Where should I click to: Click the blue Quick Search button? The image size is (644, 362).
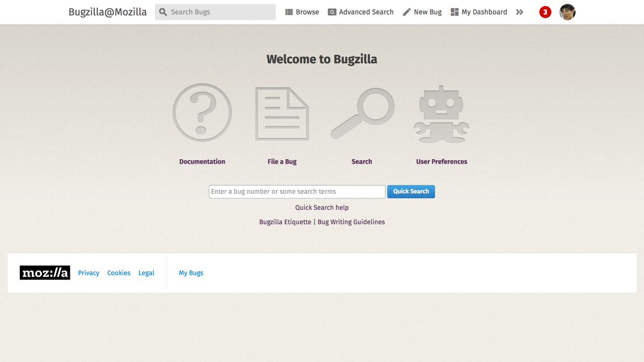[x=411, y=191]
